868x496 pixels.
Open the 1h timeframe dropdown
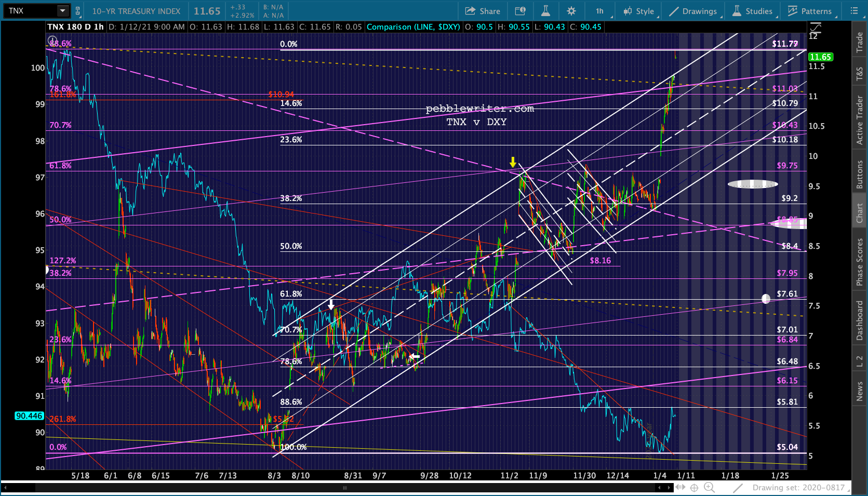pyautogui.click(x=601, y=11)
